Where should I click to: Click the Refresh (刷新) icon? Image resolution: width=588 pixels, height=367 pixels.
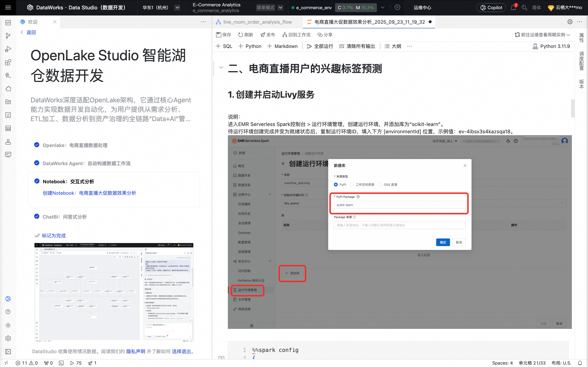click(240, 35)
